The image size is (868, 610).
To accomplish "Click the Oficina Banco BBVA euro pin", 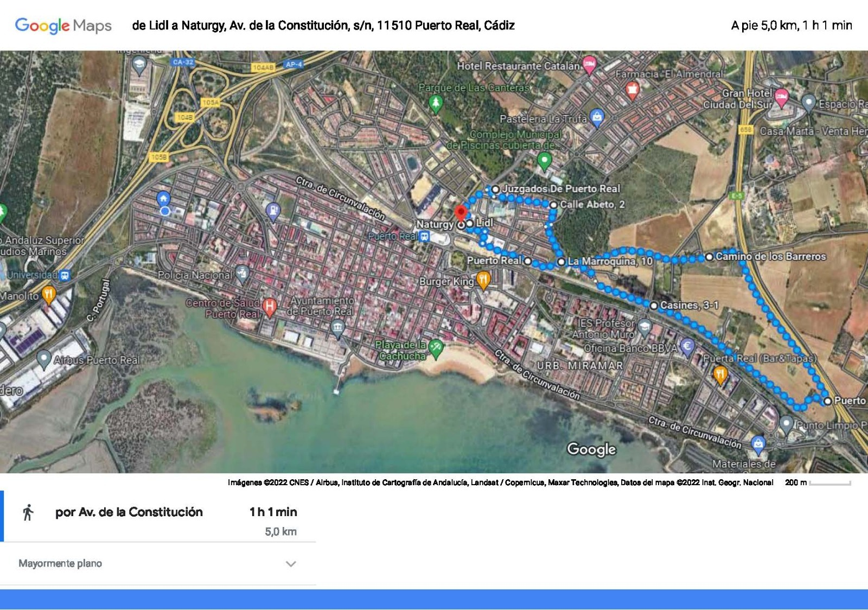I will 687,347.
